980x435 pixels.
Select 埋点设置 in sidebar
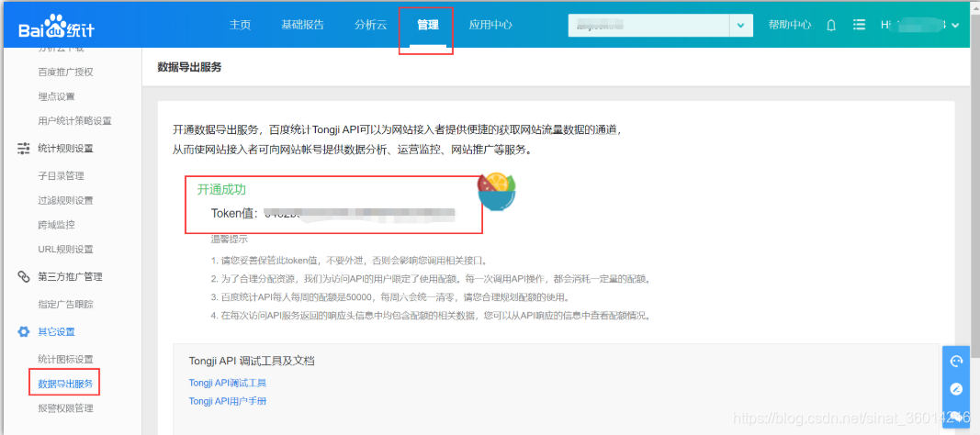coord(56,96)
